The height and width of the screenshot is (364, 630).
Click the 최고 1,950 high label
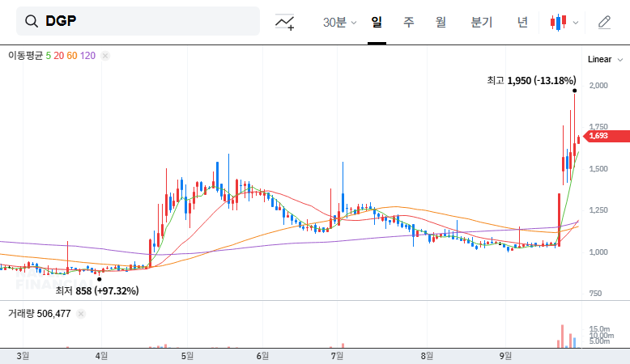point(531,81)
